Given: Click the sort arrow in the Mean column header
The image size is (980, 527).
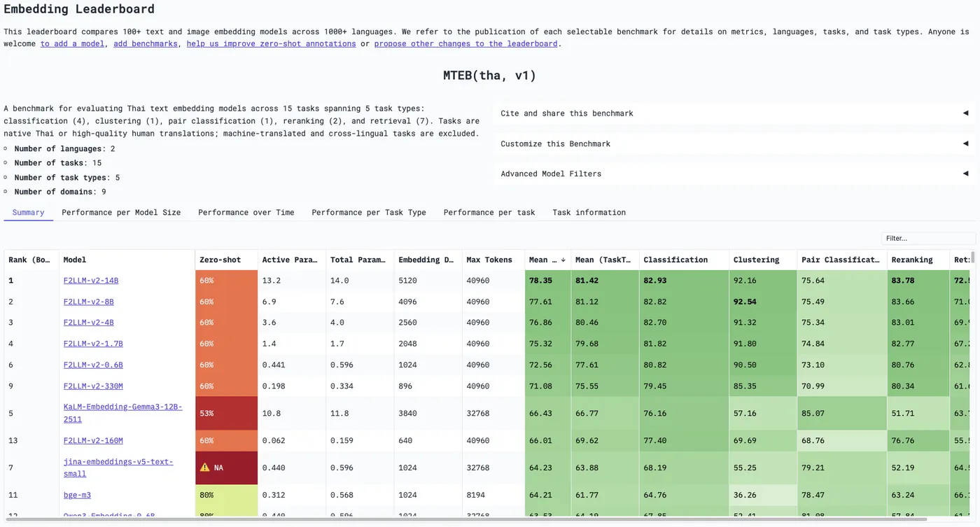Looking at the screenshot, I should coord(563,260).
